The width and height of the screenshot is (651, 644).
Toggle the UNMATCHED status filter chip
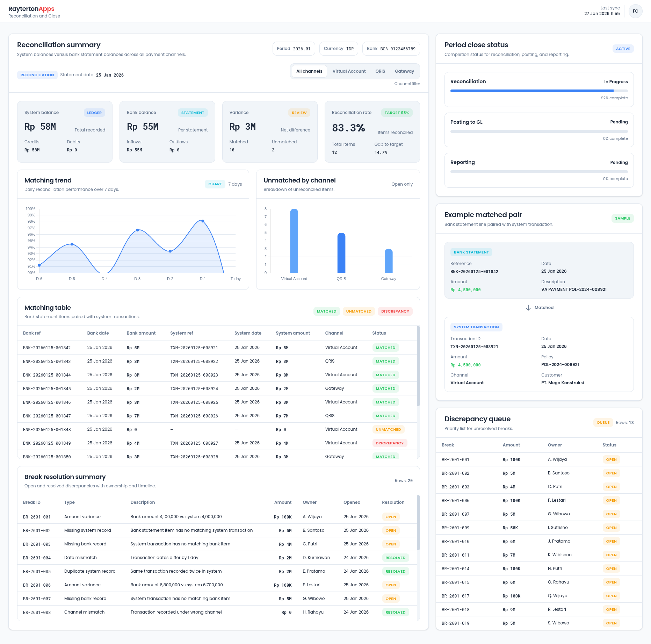click(x=359, y=311)
